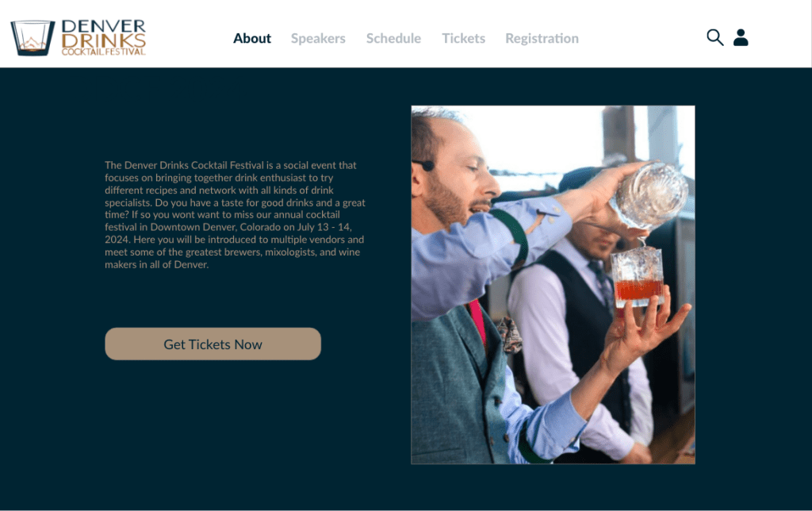Click the red cocktail glass in photo

pos(638,278)
